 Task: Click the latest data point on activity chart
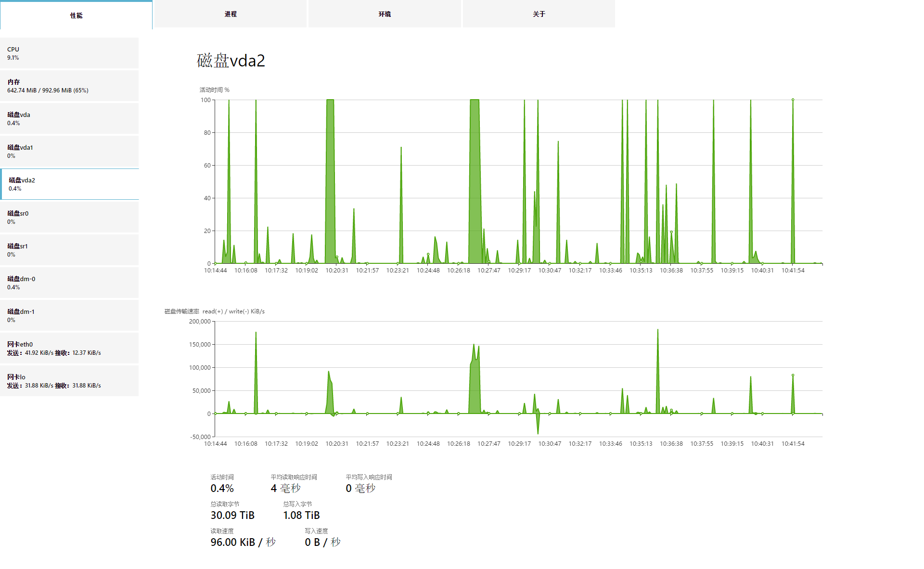click(x=793, y=100)
